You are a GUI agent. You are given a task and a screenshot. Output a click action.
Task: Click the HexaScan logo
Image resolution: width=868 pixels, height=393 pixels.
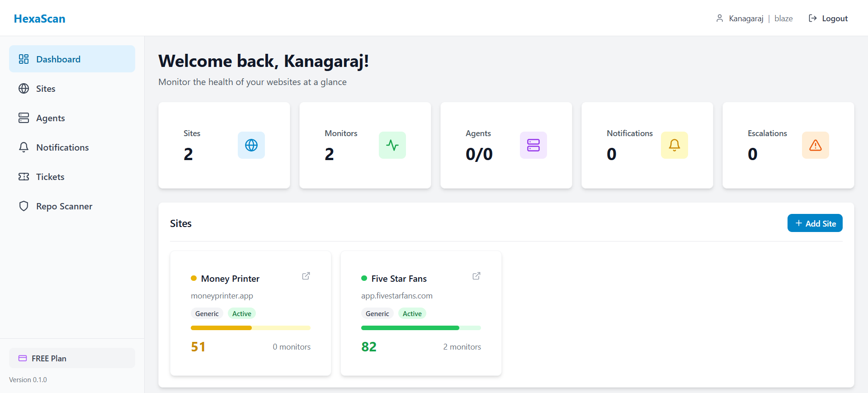pos(39,19)
